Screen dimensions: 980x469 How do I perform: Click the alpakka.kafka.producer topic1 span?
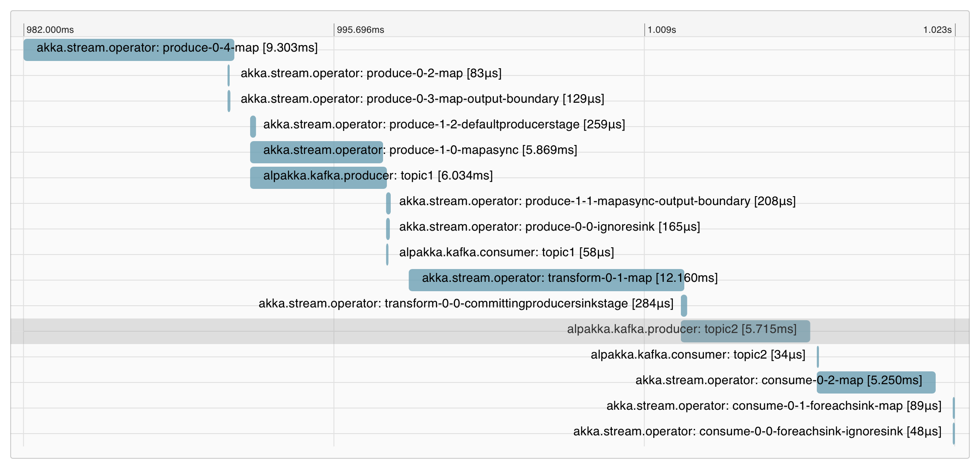(x=319, y=175)
